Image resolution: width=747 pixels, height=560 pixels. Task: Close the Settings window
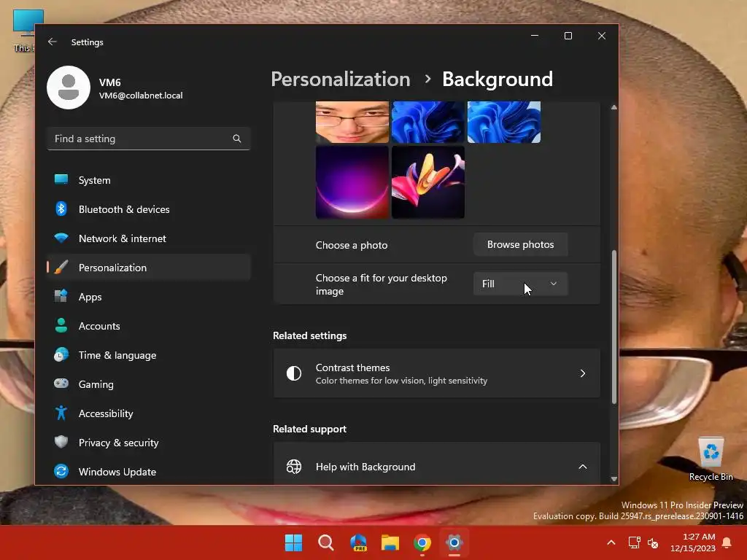(602, 36)
